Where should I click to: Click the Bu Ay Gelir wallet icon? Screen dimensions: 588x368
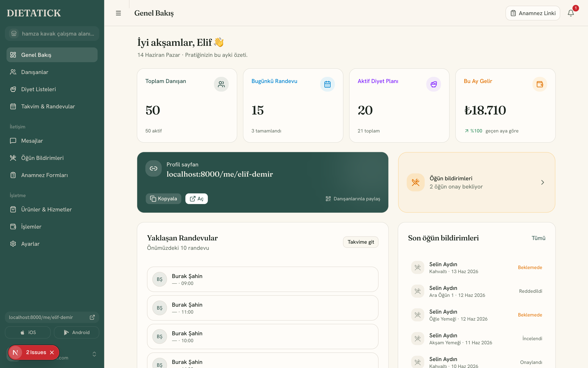tap(540, 84)
